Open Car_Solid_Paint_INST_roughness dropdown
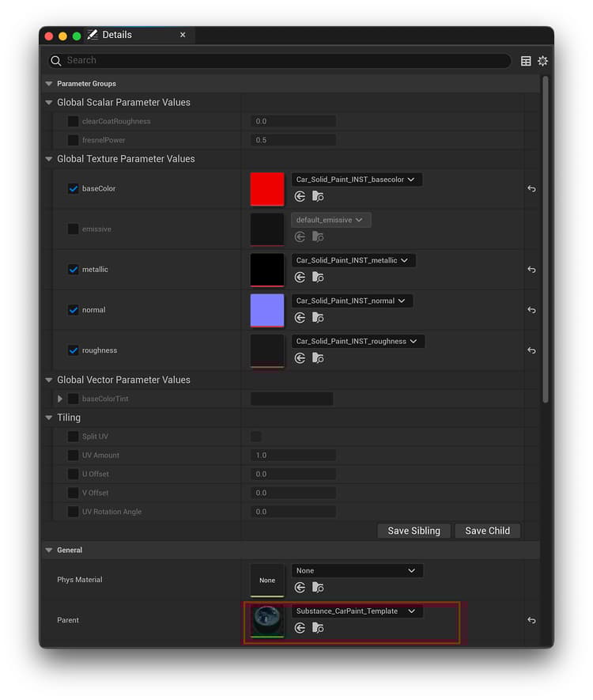This screenshot has height=700, width=593. click(x=357, y=341)
